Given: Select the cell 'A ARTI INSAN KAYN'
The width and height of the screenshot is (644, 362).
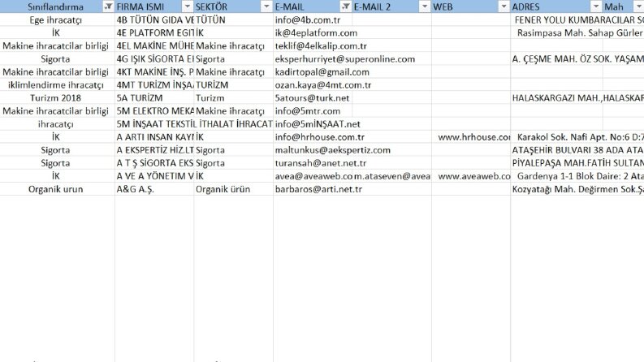Looking at the screenshot, I should pos(154,137).
